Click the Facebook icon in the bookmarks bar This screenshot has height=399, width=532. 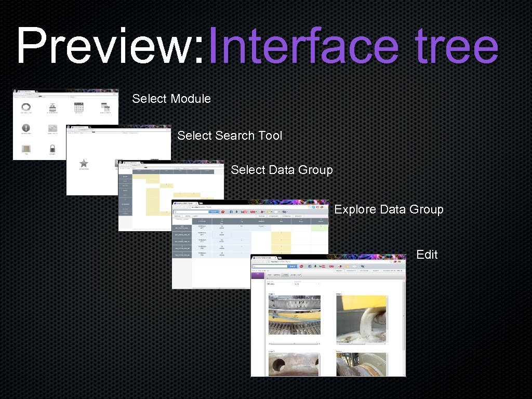click(x=310, y=267)
